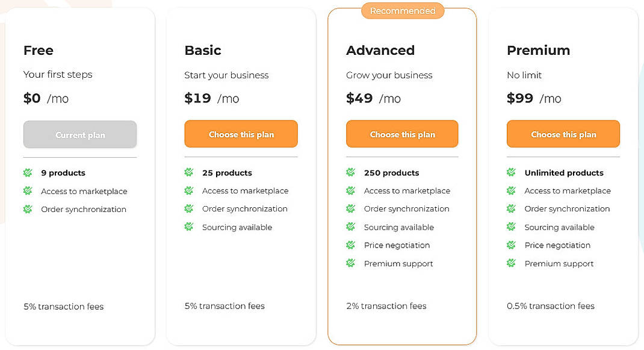This screenshot has width=644, height=350.
Task: Click the checkmark next to Sourcing available in Premium
Action: (x=511, y=227)
